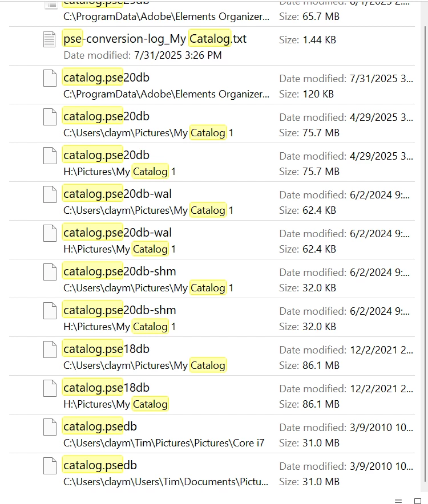Select catalog.pse20db name above C:\Users\claym\Pictures\My Catalog 1
Viewport: 428px width, 504px height.
point(106,116)
